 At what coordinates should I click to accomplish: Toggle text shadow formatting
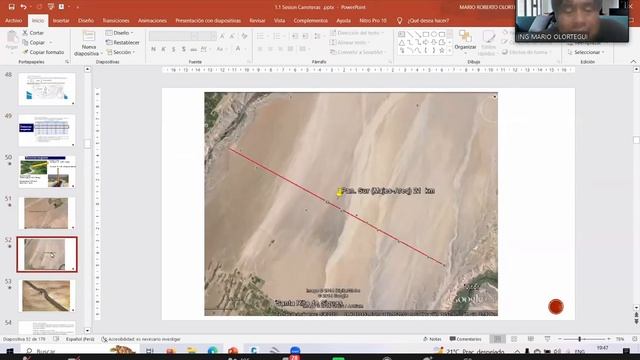click(184, 49)
